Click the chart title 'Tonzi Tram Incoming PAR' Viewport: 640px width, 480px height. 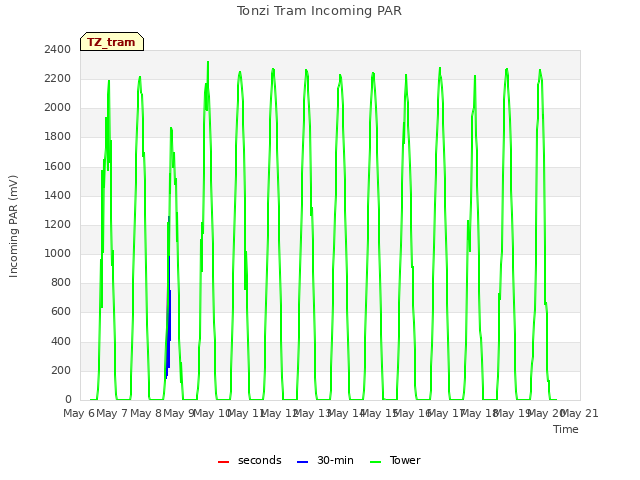tap(319, 11)
